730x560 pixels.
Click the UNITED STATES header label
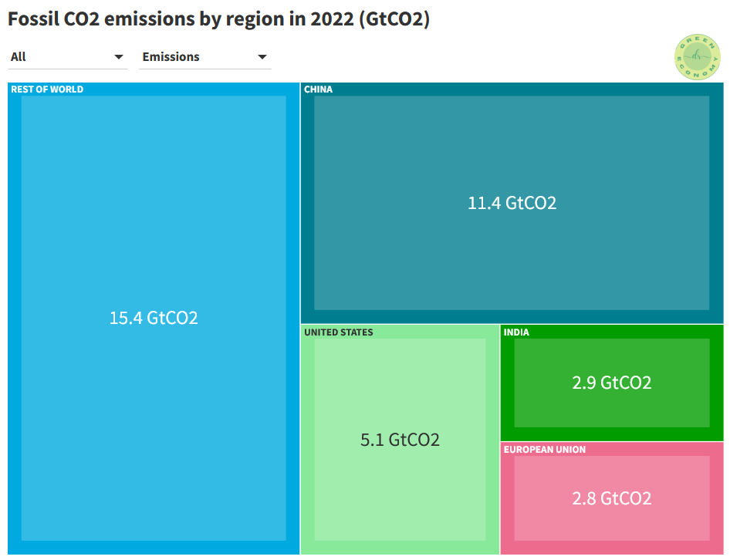pyautogui.click(x=338, y=332)
